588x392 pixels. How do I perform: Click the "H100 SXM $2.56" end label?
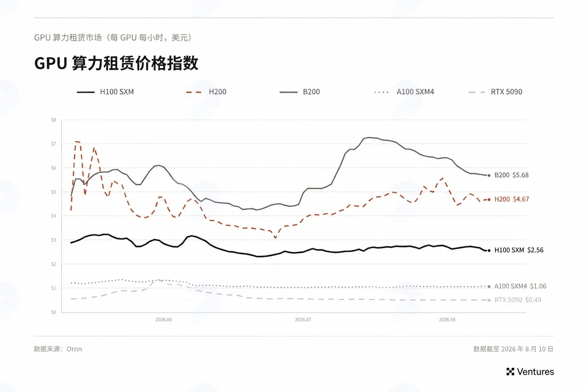519,250
